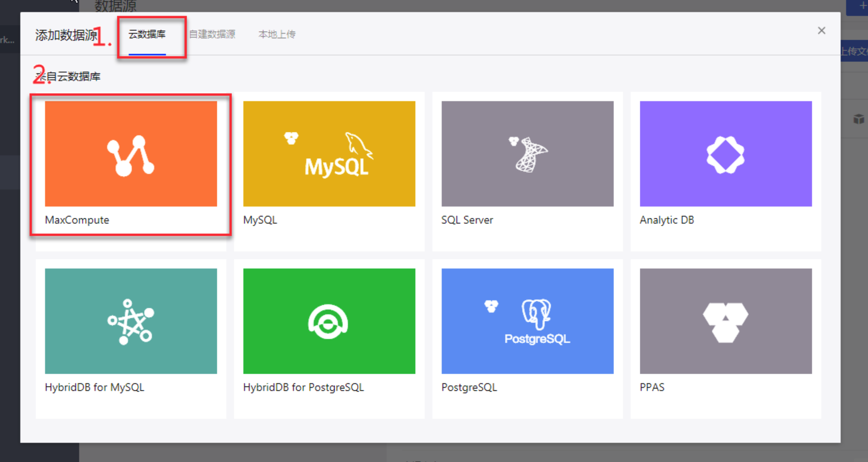The width and height of the screenshot is (868, 462).
Task: Switch to the 自建数据源 tab
Action: 212,34
